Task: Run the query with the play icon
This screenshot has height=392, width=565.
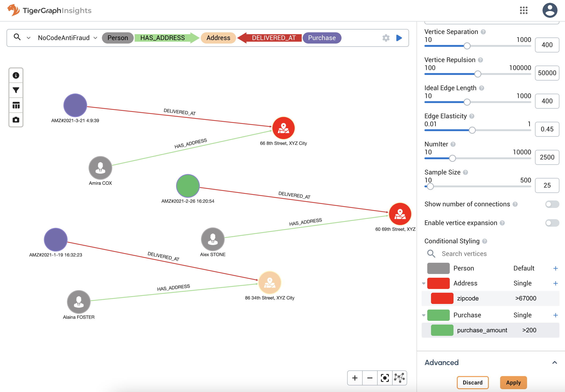Action: 399,38
